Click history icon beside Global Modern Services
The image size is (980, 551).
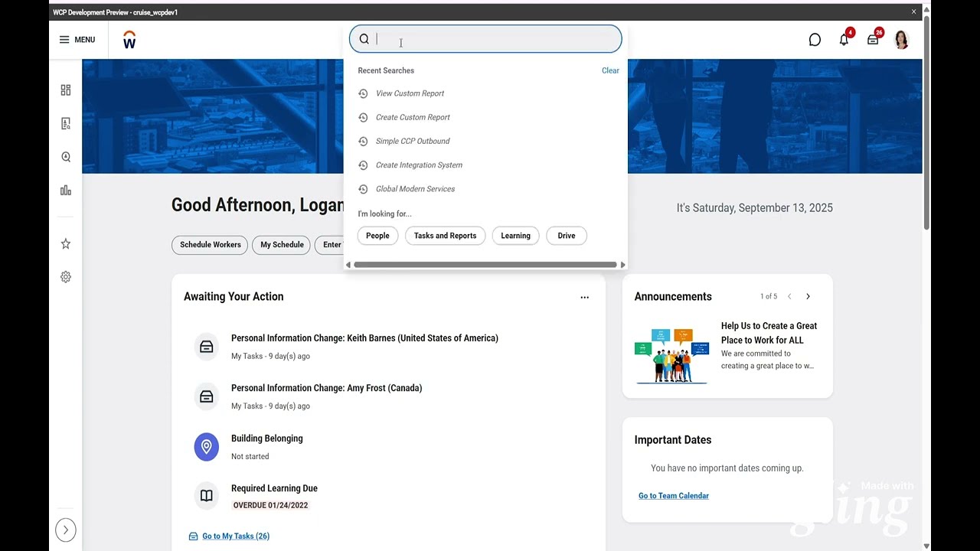click(x=363, y=188)
